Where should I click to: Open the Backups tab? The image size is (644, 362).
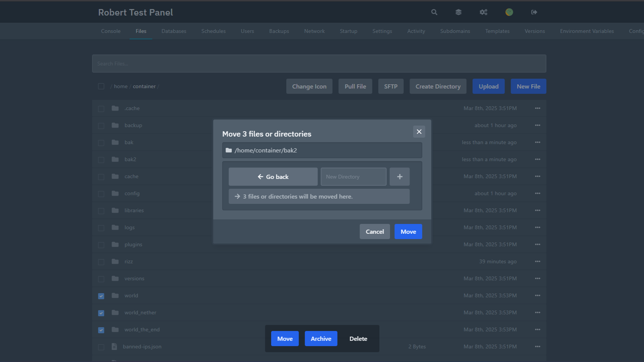click(x=279, y=31)
